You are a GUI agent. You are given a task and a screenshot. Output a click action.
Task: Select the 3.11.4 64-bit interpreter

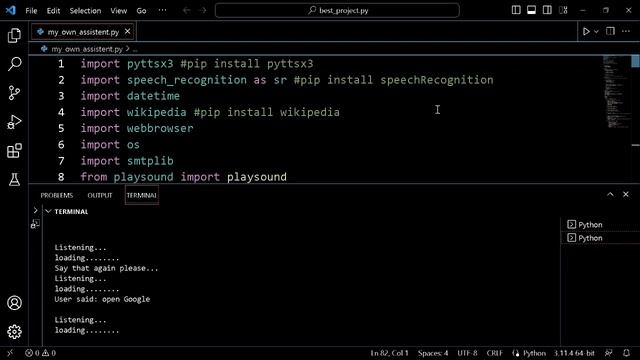(574, 353)
